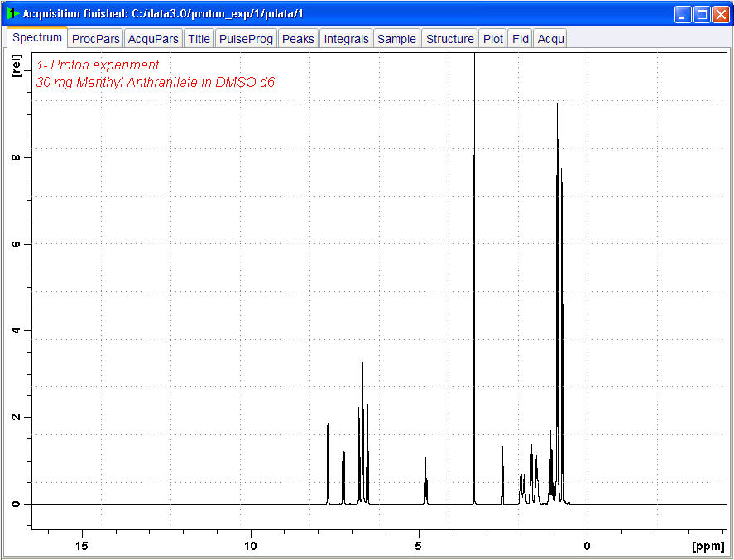Viewport: 734px width, 560px height.
Task: Open the Integrals tab
Action: coord(347,39)
